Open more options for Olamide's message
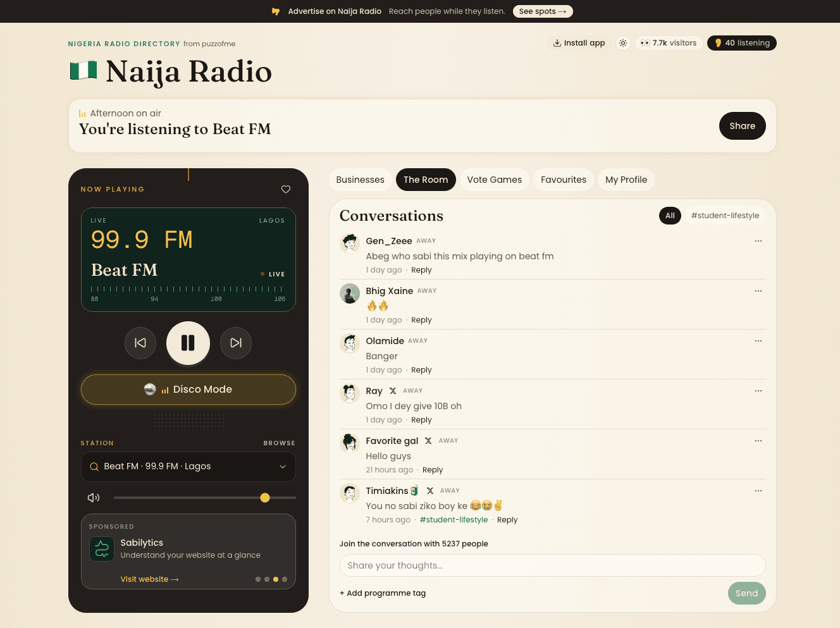 pyautogui.click(x=758, y=341)
